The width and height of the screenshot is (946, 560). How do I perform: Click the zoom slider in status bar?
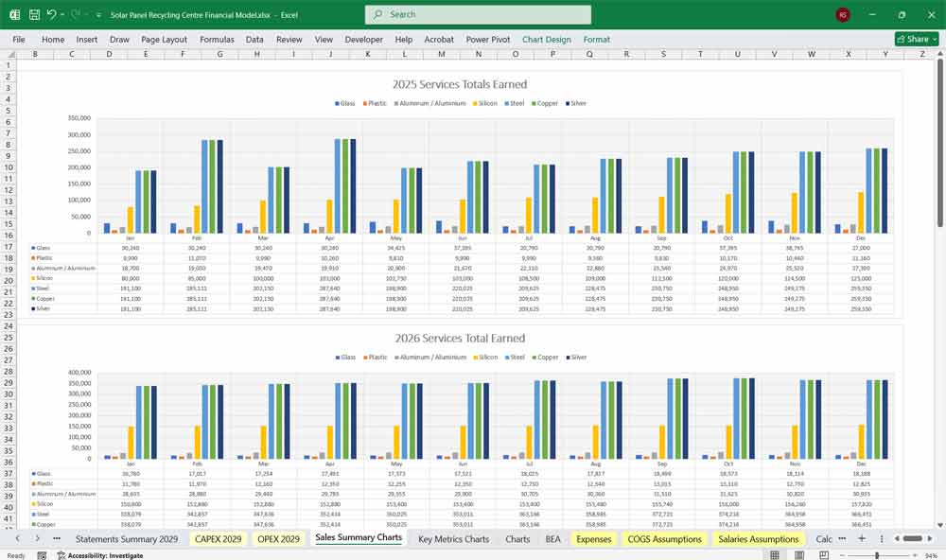point(877,555)
